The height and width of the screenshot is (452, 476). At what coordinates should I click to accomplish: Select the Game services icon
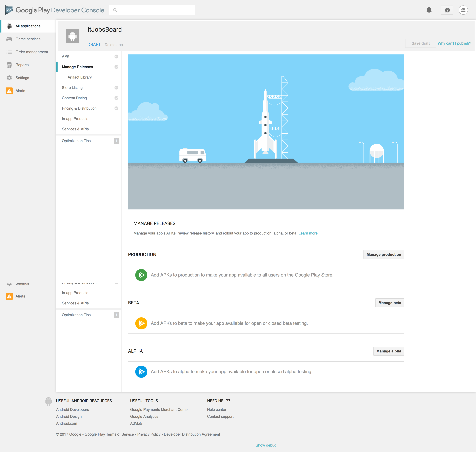click(x=9, y=39)
